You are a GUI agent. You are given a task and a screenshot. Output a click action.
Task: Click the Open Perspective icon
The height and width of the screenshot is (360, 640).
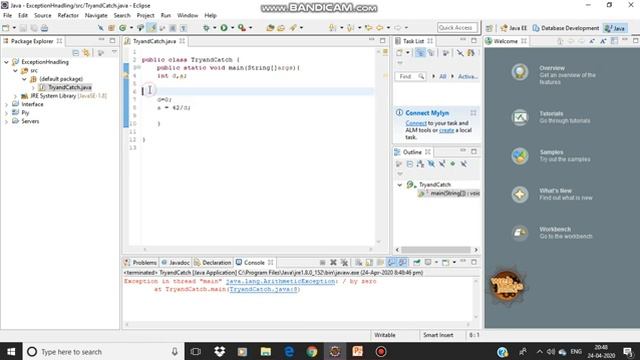pyautogui.click(x=489, y=28)
